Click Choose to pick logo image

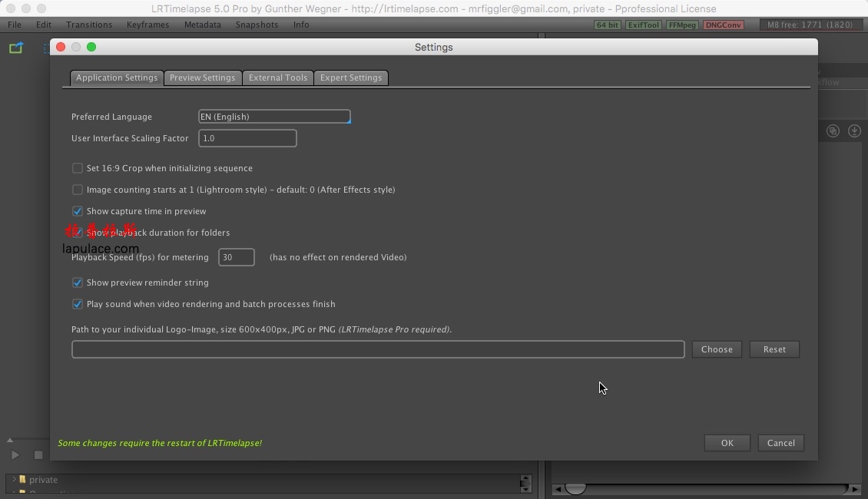pyautogui.click(x=717, y=349)
